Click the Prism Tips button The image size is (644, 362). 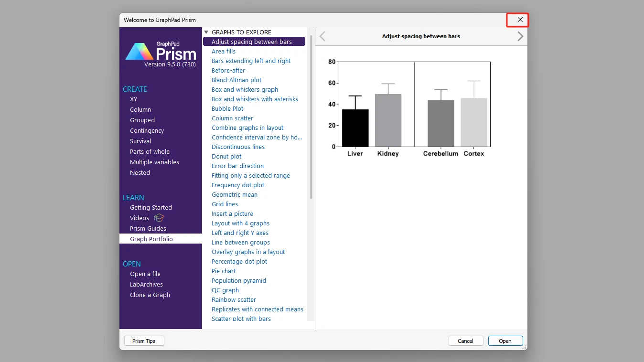click(144, 341)
